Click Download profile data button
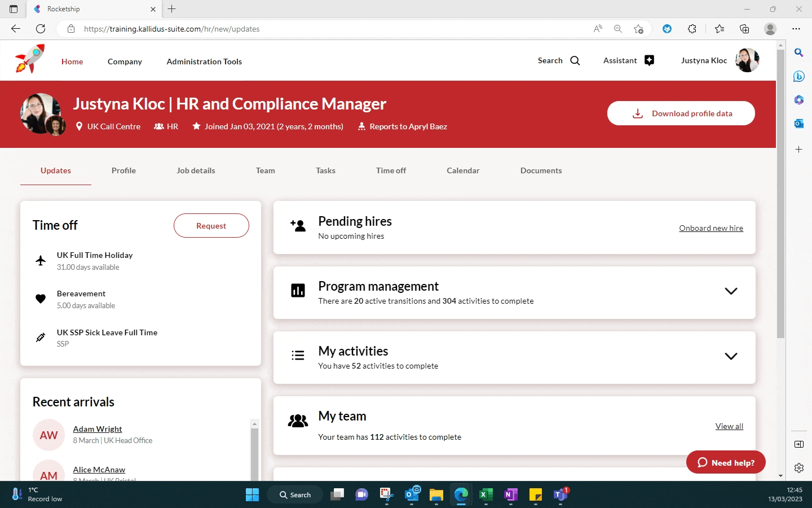 (x=681, y=113)
